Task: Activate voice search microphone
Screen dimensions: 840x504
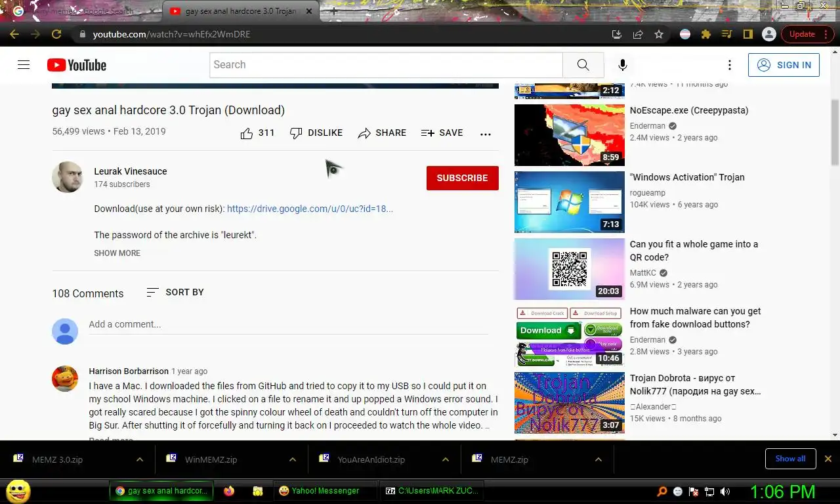Action: [x=623, y=65]
